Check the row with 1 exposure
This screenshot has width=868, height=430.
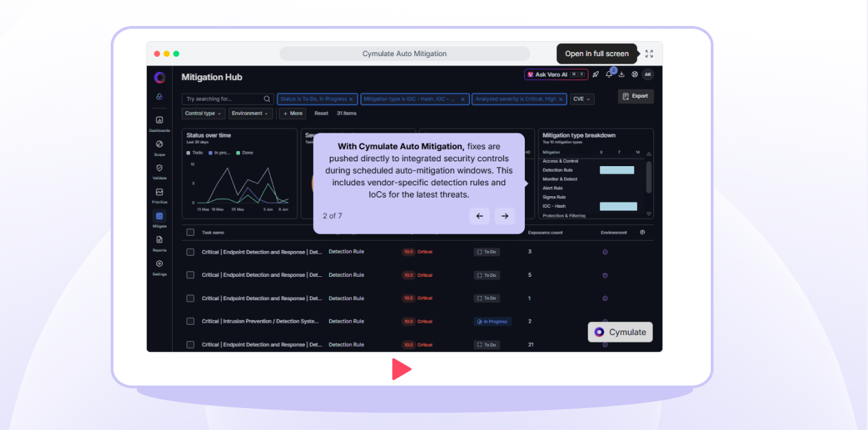click(x=190, y=299)
